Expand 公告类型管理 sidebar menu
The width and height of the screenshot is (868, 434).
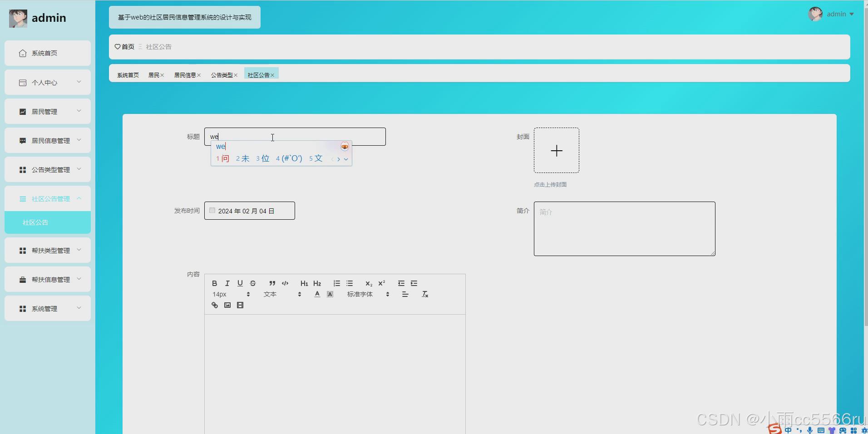tap(48, 169)
